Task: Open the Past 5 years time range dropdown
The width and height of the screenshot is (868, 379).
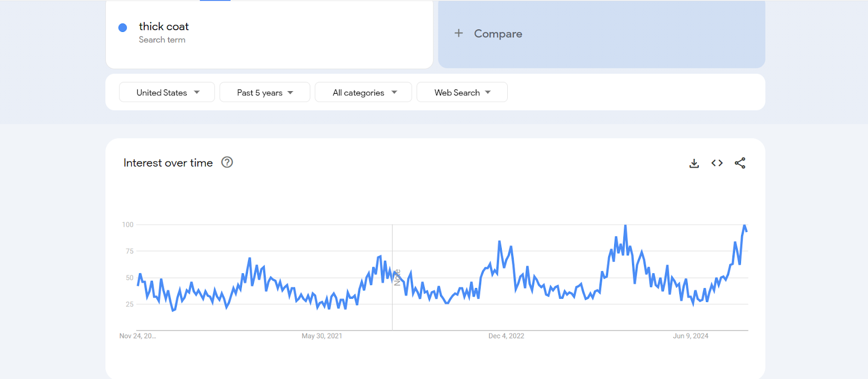Action: point(265,92)
